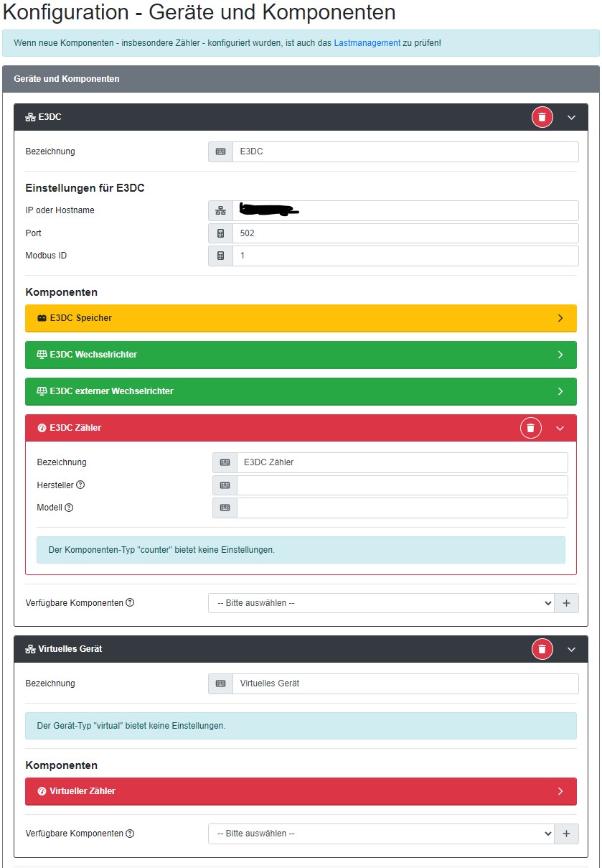
Task: Click the Geräte und Komponenten panel header
Action: pos(301,79)
